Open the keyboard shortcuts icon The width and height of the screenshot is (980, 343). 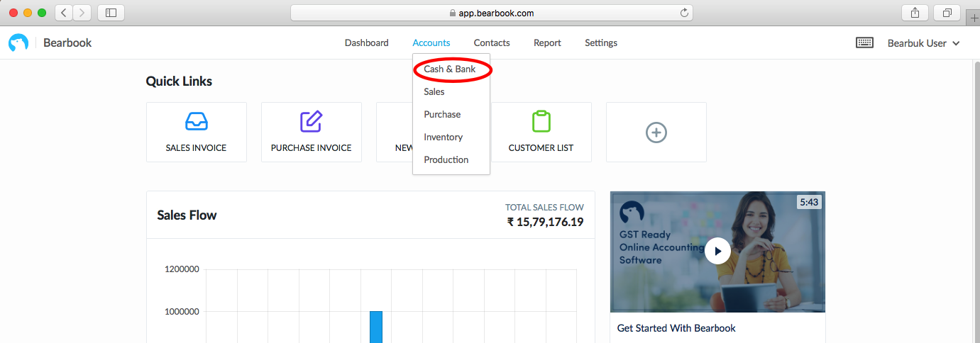(865, 43)
